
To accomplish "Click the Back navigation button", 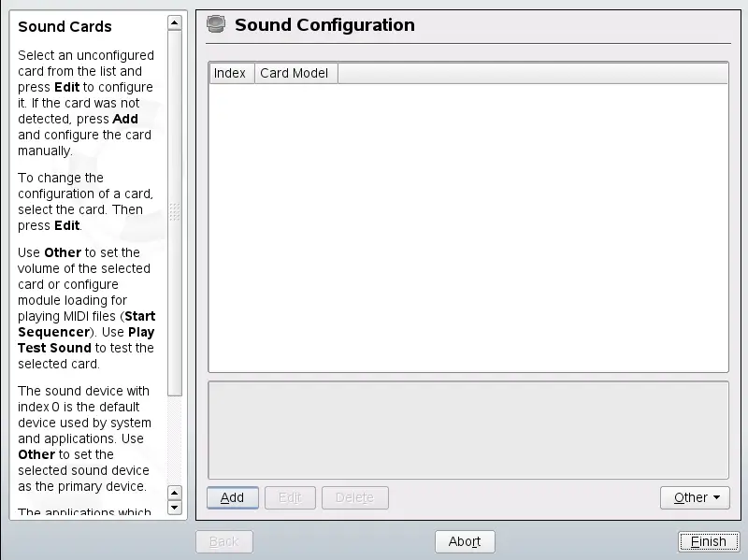I will coord(223,541).
